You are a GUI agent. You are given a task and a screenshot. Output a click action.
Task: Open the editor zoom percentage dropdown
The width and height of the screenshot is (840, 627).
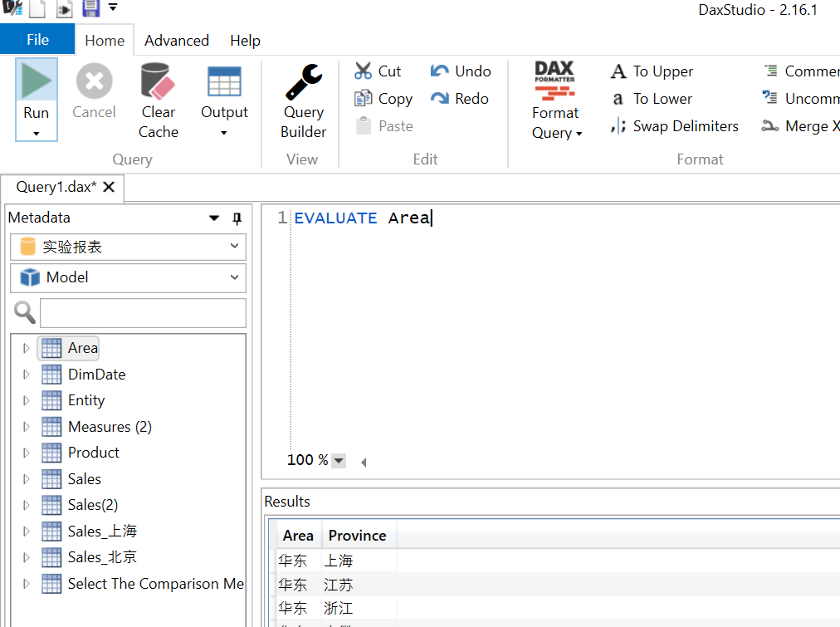pyautogui.click(x=339, y=459)
